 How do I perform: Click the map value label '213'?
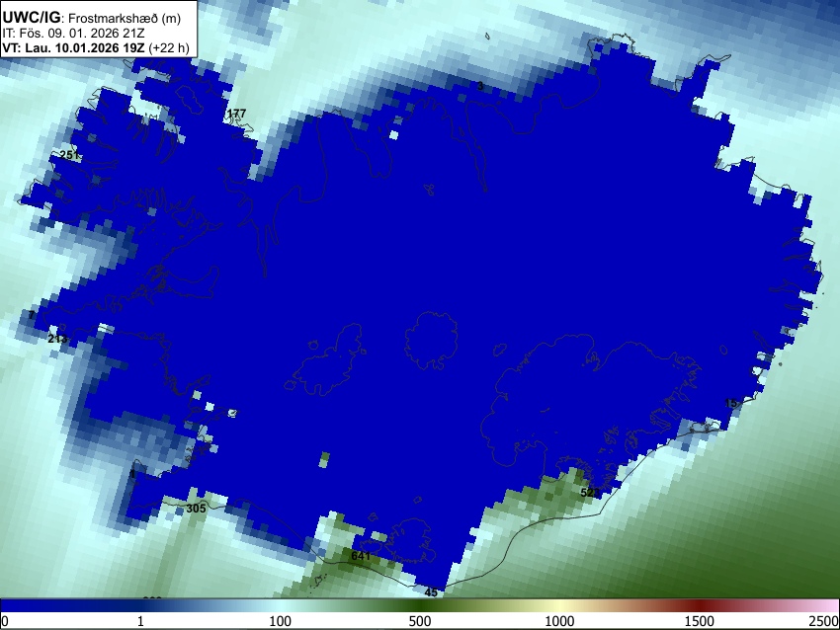click(x=57, y=339)
